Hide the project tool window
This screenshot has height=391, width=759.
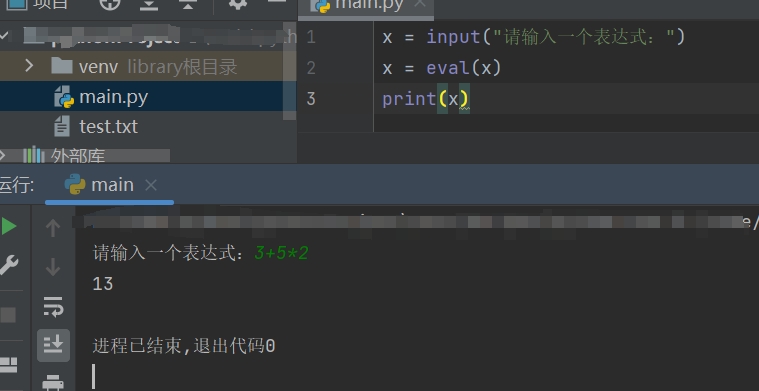(277, 2)
